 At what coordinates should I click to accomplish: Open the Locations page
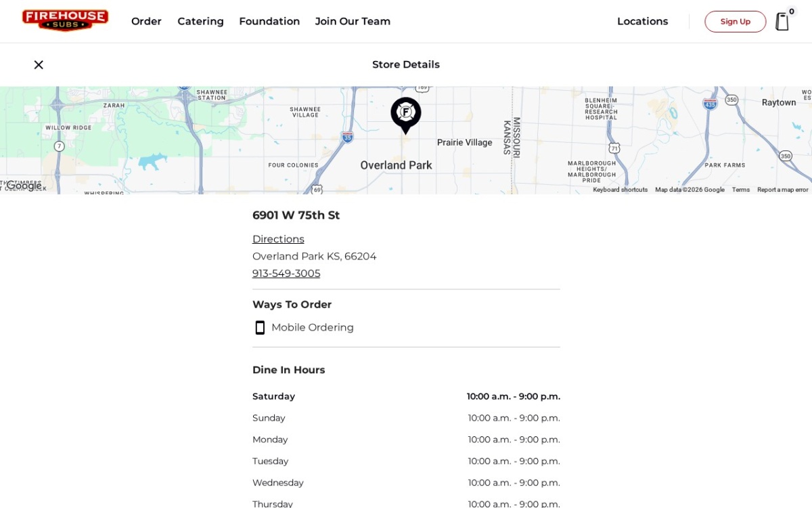point(642,22)
